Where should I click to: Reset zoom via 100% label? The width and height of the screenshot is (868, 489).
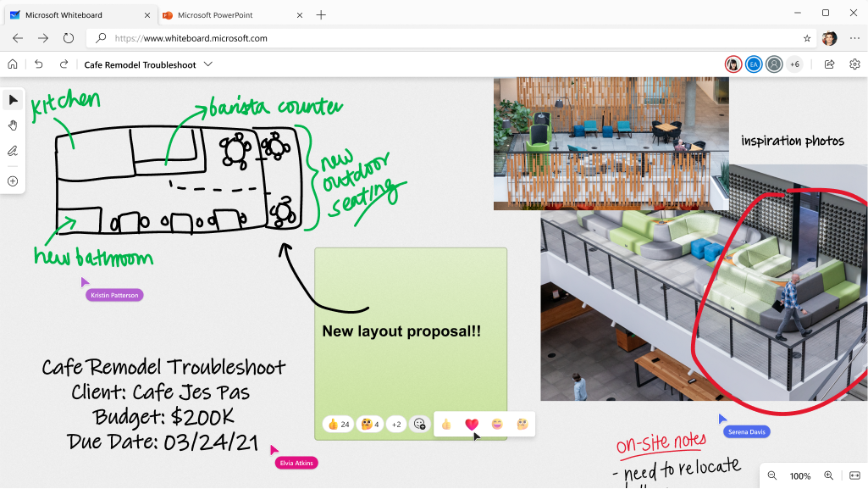[x=800, y=475]
